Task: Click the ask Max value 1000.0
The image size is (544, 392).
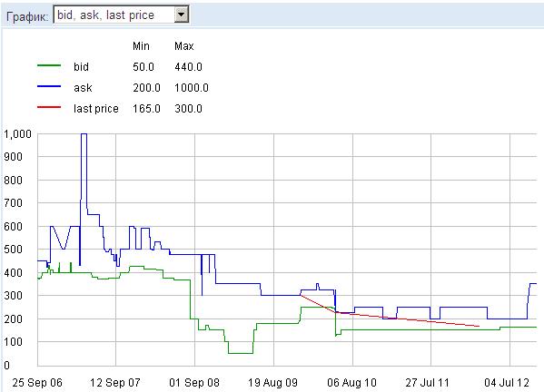Action: pos(192,88)
